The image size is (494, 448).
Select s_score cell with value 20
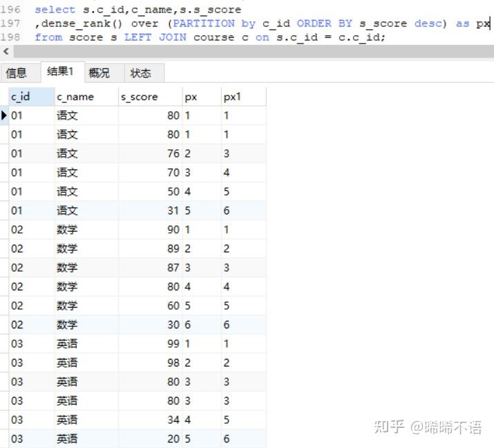pos(151,439)
